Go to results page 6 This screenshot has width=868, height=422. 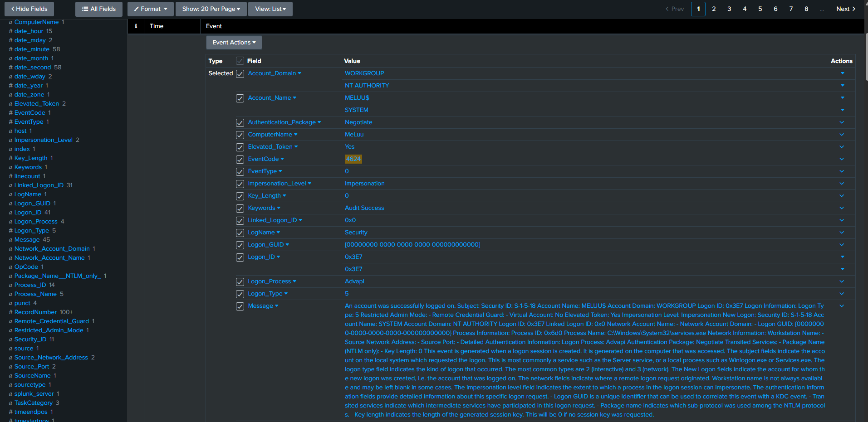[775, 9]
